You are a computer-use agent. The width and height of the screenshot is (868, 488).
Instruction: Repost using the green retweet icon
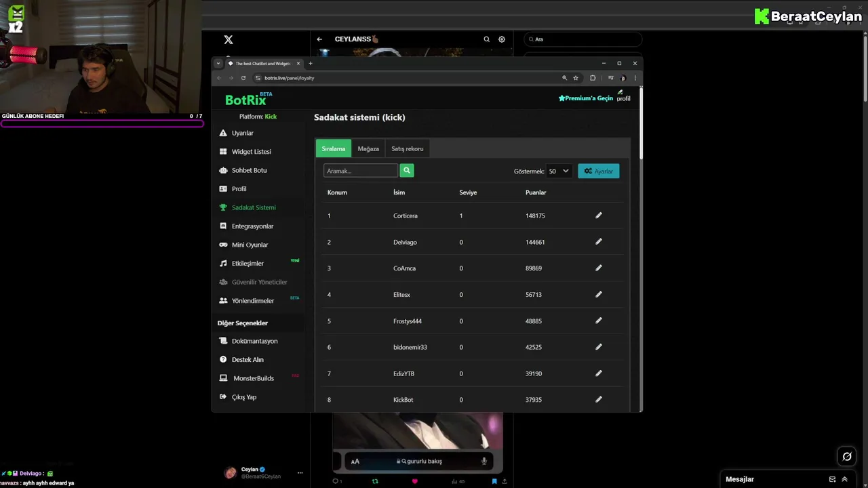375,481
